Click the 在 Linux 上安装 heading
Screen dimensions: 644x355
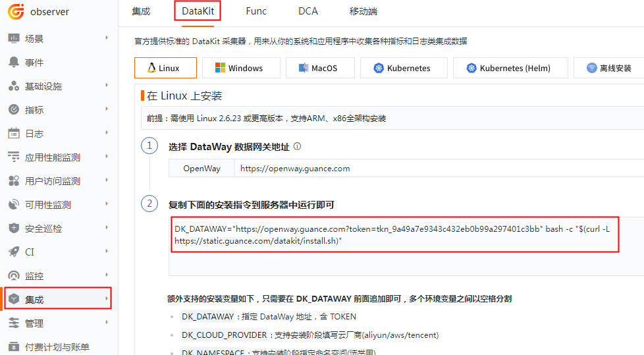tap(184, 96)
